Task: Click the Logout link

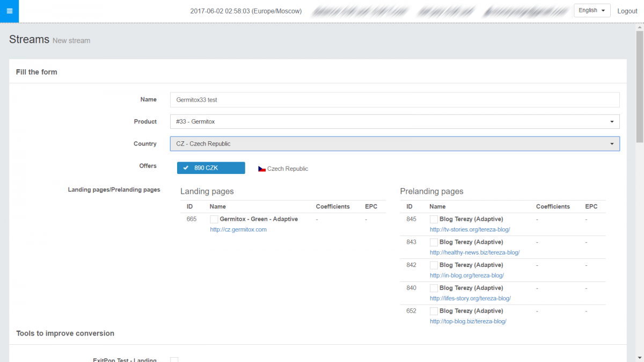Action: pyautogui.click(x=627, y=11)
